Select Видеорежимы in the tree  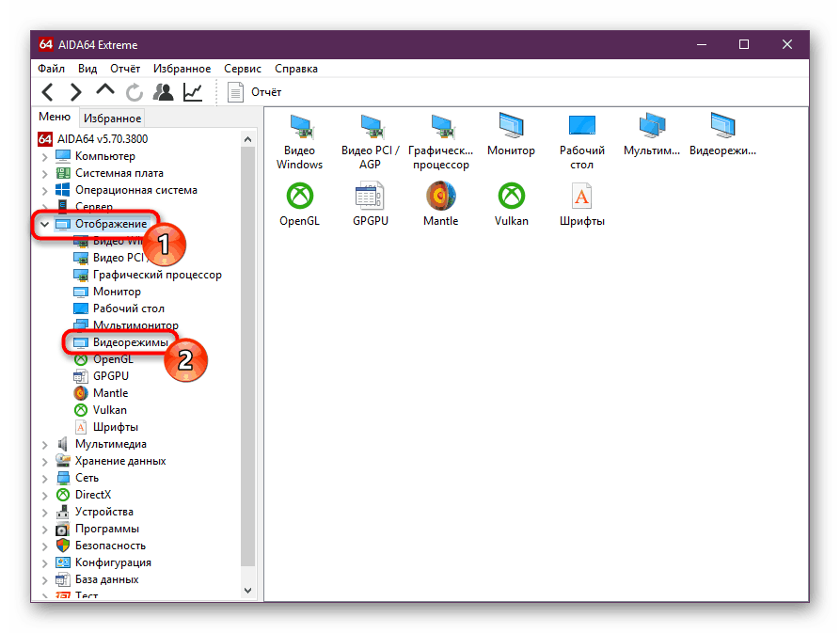[x=120, y=342]
